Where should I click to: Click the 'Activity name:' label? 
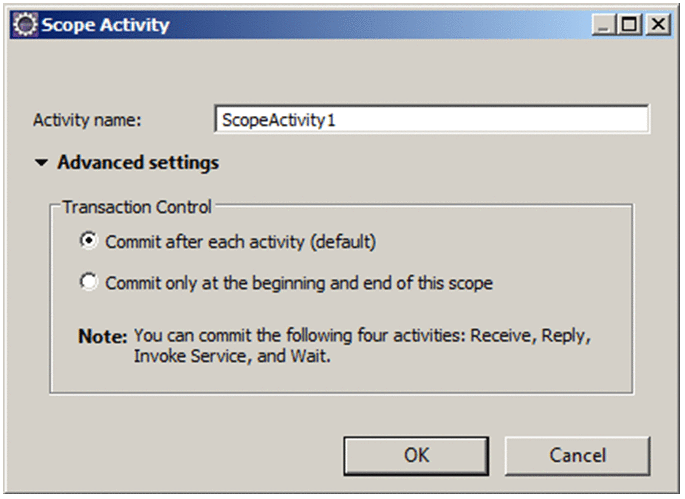pyautogui.click(x=88, y=120)
